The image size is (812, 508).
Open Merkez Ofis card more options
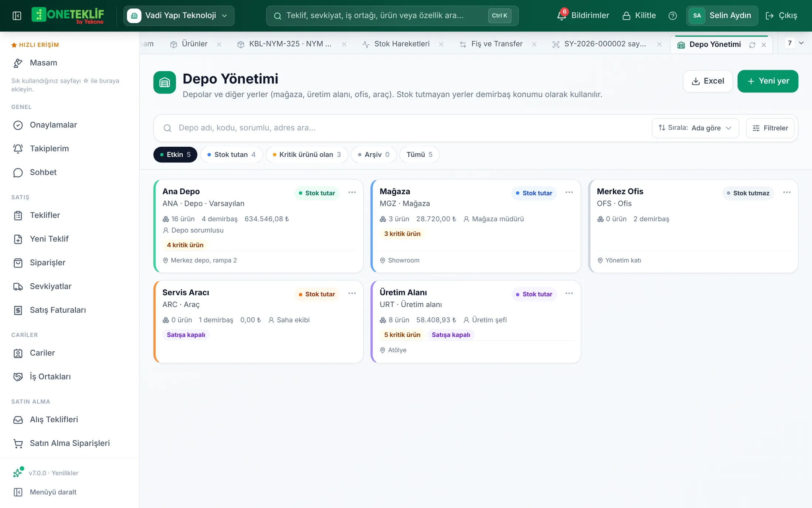point(787,192)
